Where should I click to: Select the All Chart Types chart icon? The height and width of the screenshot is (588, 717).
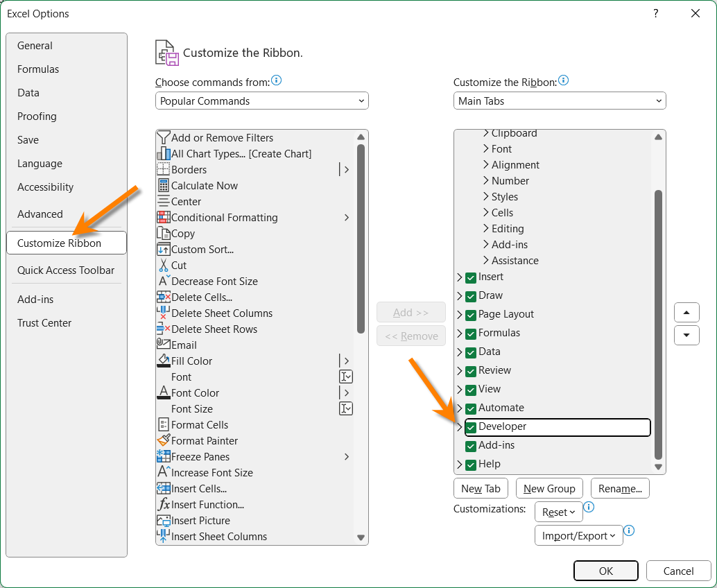163,154
